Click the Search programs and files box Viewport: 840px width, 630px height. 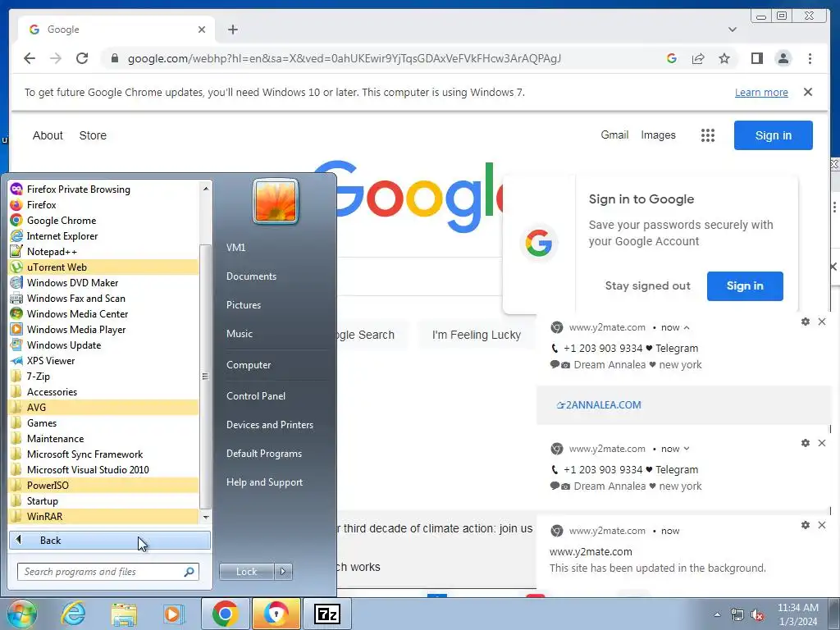point(108,572)
